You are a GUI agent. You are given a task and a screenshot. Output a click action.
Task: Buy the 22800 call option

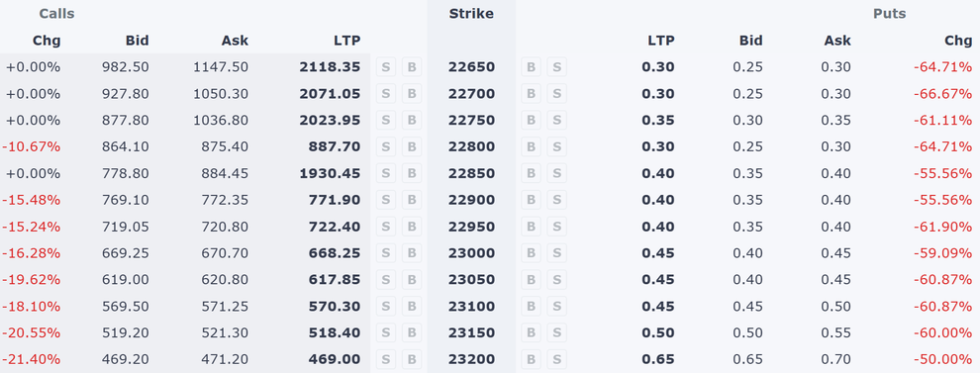pos(411,146)
